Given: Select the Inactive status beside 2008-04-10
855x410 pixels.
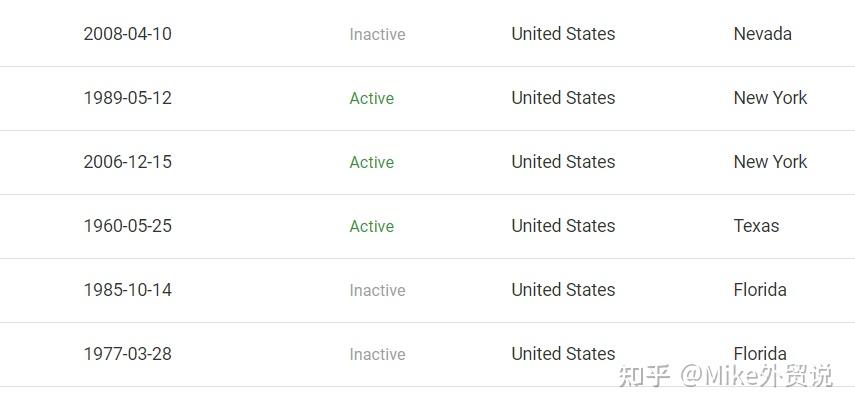Looking at the screenshot, I should click(377, 35).
